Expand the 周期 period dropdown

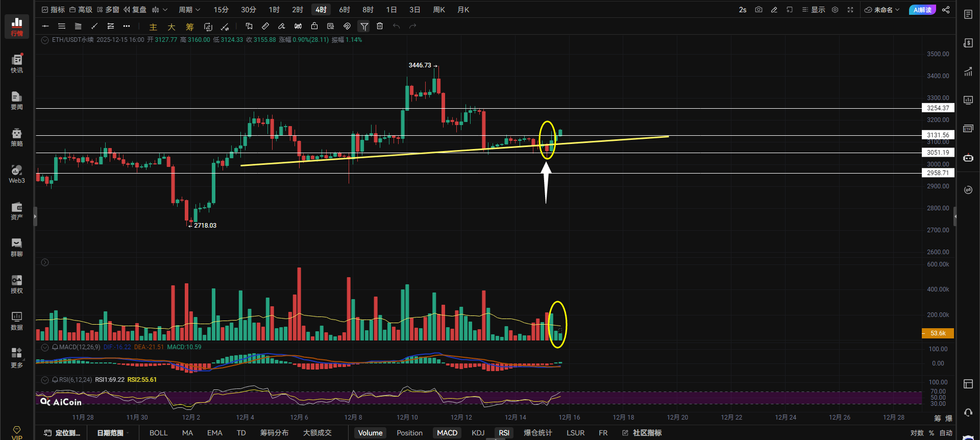click(189, 10)
